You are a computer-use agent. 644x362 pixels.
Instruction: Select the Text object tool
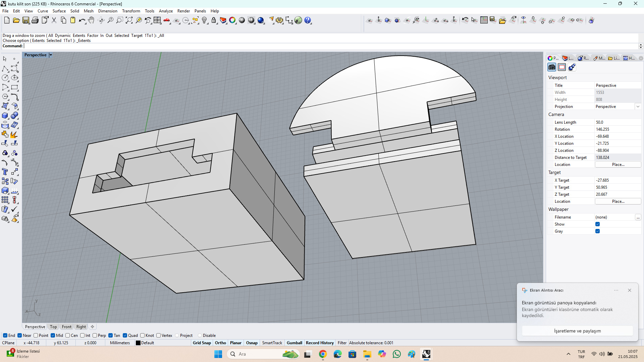click(x=5, y=172)
